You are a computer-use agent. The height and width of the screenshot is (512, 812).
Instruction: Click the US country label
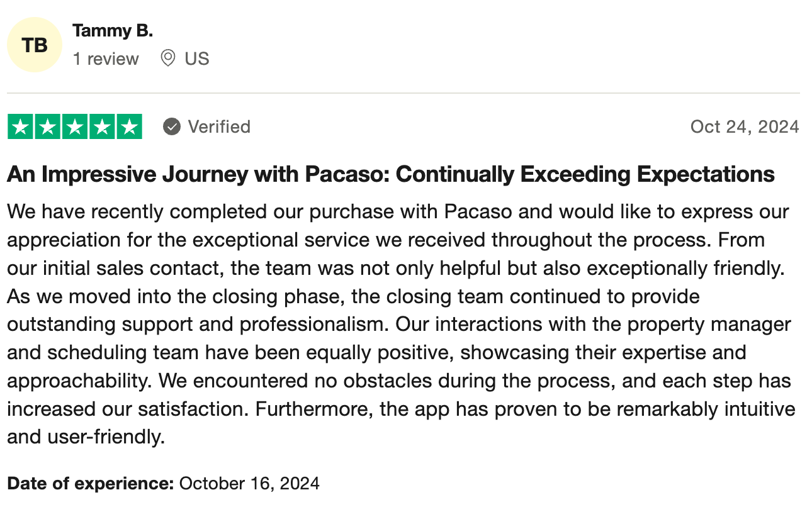pyautogui.click(x=197, y=59)
